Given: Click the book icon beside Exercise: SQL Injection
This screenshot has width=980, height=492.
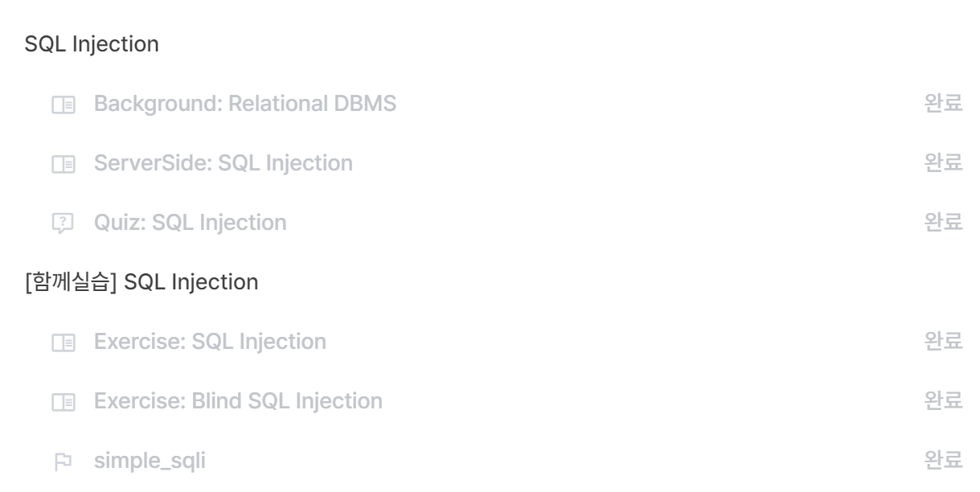Looking at the screenshot, I should (61, 342).
